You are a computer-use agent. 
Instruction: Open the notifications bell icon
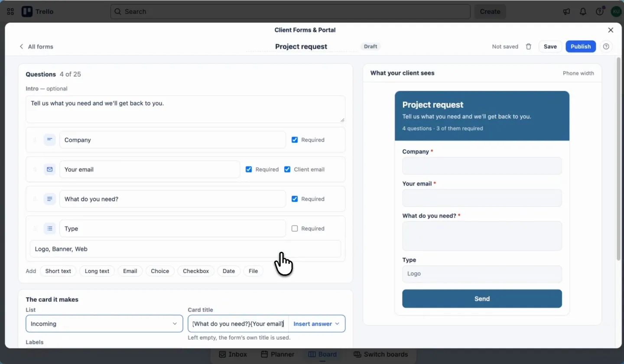click(583, 12)
